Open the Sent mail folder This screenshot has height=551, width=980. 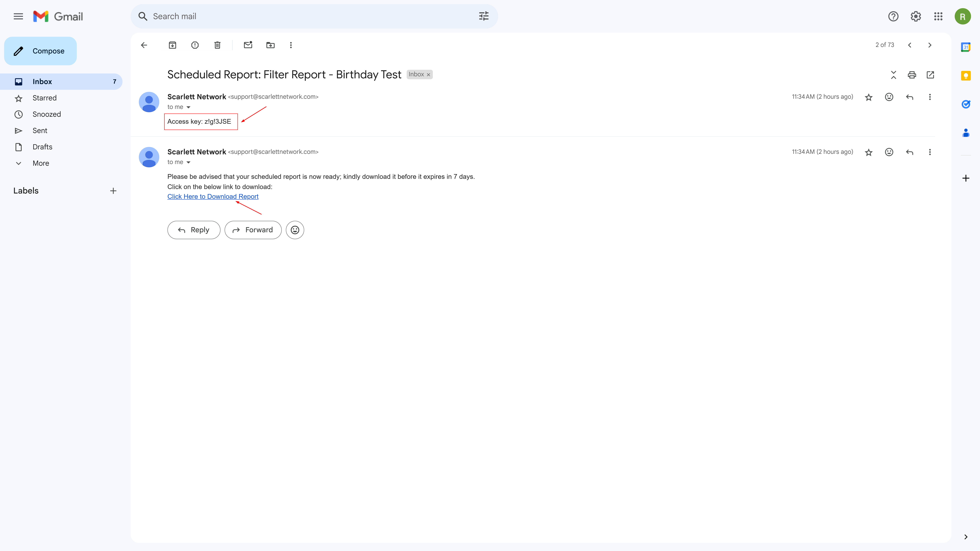(x=40, y=130)
